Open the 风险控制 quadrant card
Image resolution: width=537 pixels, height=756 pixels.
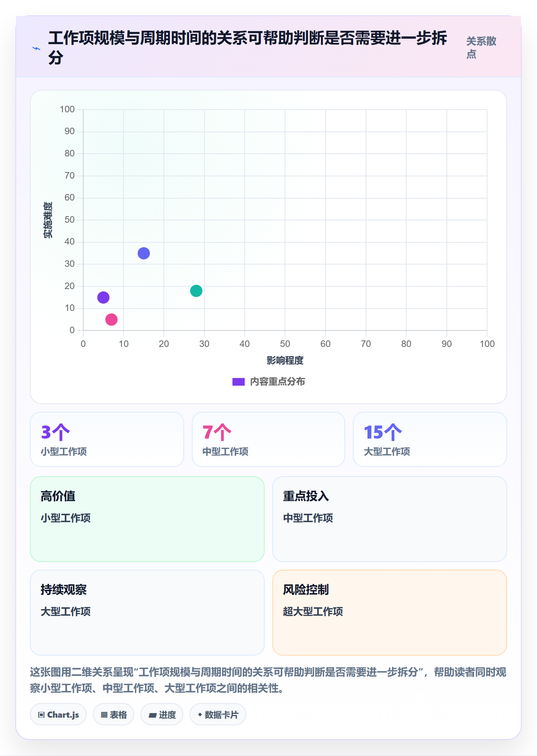(390, 613)
